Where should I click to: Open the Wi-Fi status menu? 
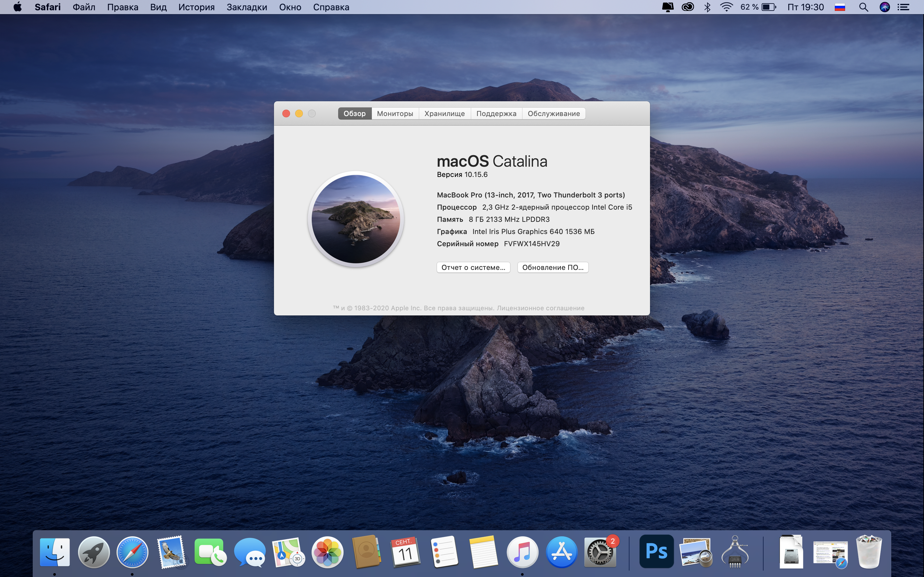click(x=726, y=7)
